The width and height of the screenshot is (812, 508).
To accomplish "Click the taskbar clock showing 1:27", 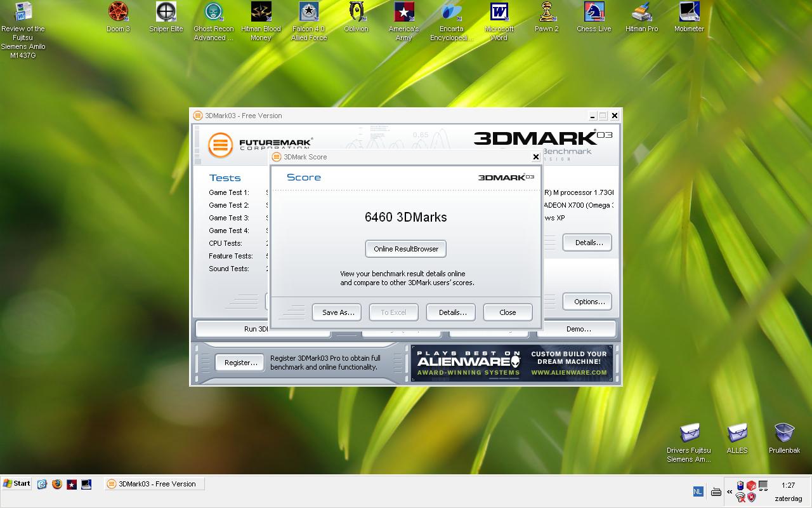I will pos(788,485).
